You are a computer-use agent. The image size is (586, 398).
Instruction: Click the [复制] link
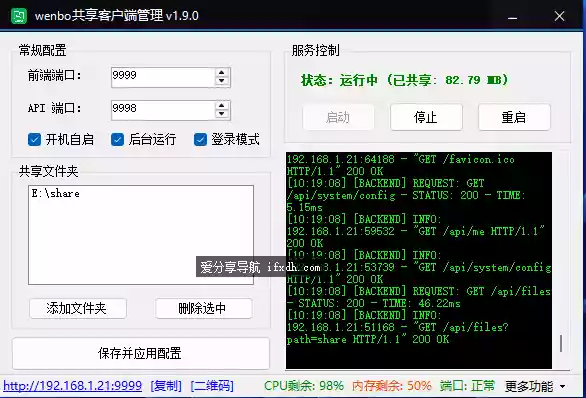[166, 385]
